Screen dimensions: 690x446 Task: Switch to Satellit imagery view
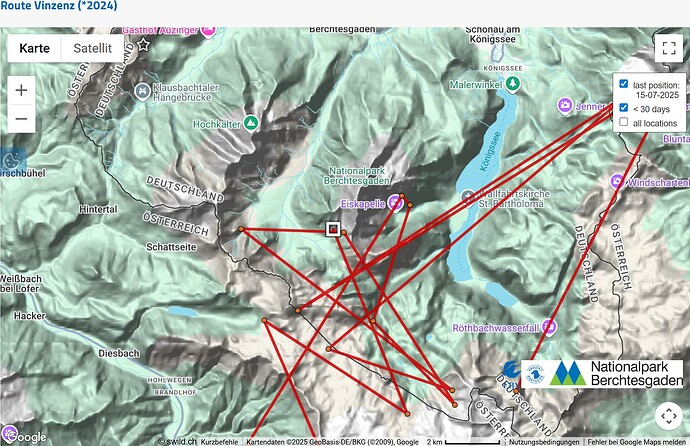click(92, 48)
